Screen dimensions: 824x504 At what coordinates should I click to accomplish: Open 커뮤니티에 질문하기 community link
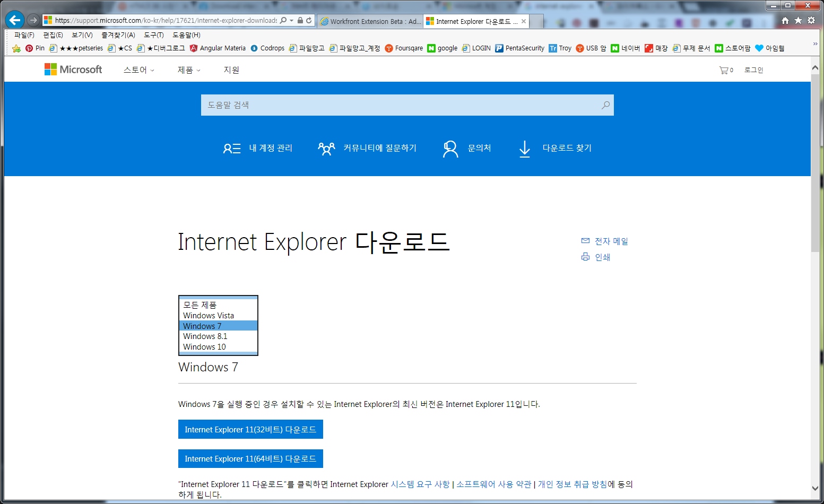tap(367, 148)
